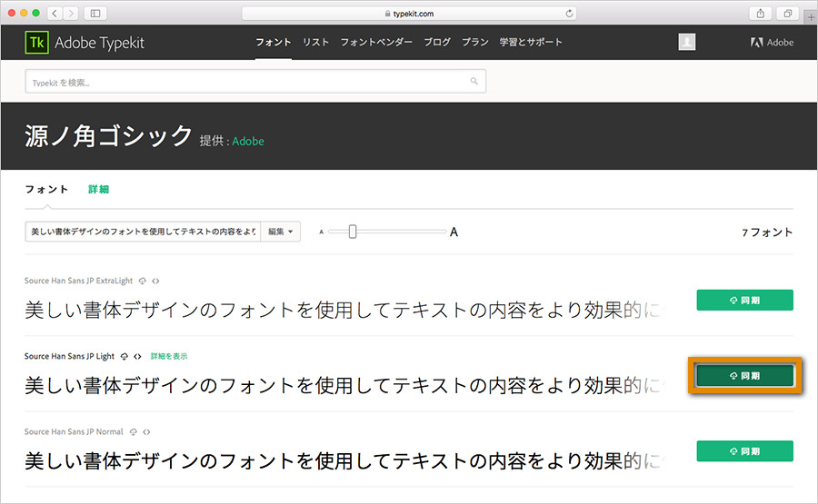Reload the page using refresh icon
The height and width of the screenshot is (504, 818).
tap(569, 14)
